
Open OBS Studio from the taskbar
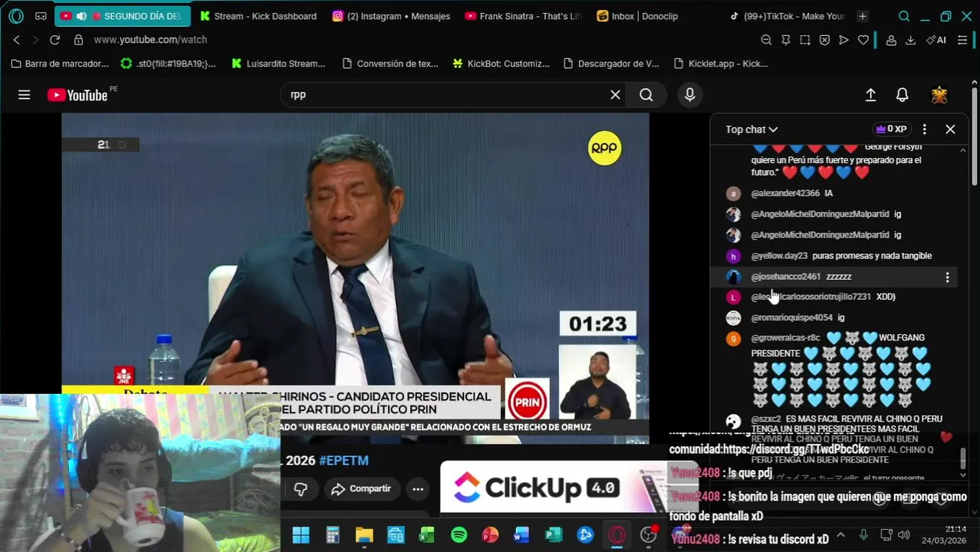point(649,534)
